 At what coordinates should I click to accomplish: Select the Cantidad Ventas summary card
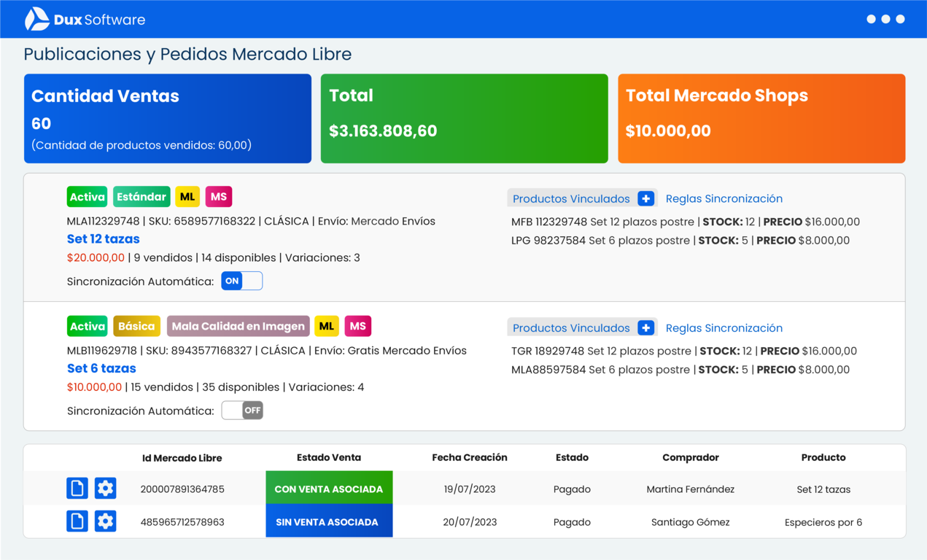click(168, 118)
